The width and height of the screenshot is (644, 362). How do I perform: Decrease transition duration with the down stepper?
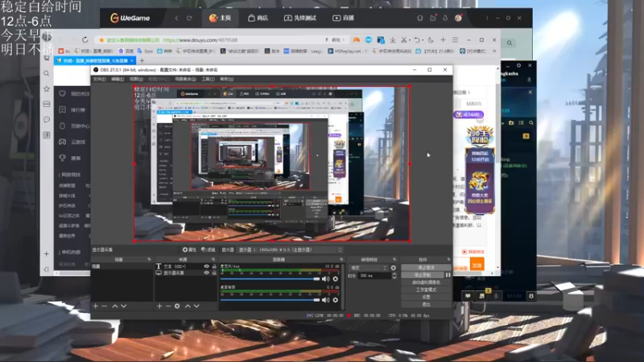(x=394, y=278)
